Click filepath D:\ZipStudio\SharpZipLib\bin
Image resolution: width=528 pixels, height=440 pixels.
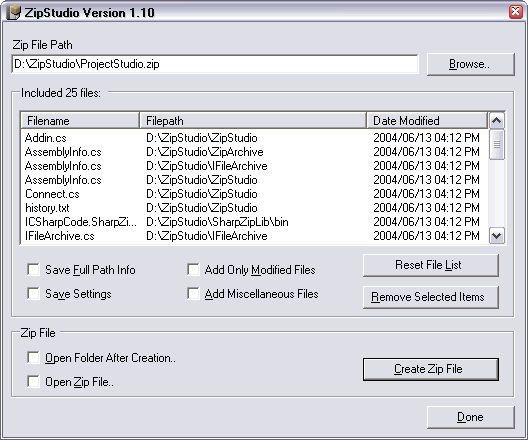point(217,222)
